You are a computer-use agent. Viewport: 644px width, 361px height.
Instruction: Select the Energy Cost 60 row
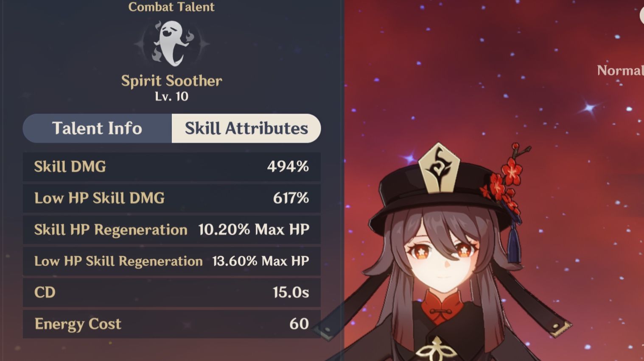click(172, 324)
